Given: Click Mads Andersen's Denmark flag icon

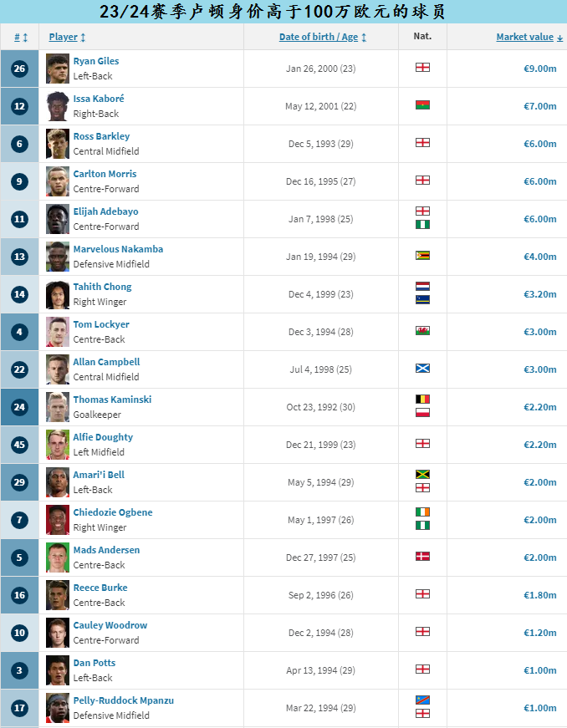Looking at the screenshot, I should pos(422,557).
